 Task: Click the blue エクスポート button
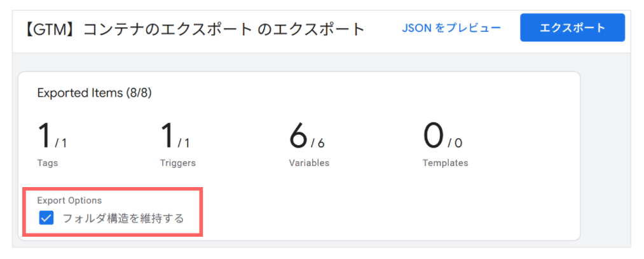(x=572, y=27)
